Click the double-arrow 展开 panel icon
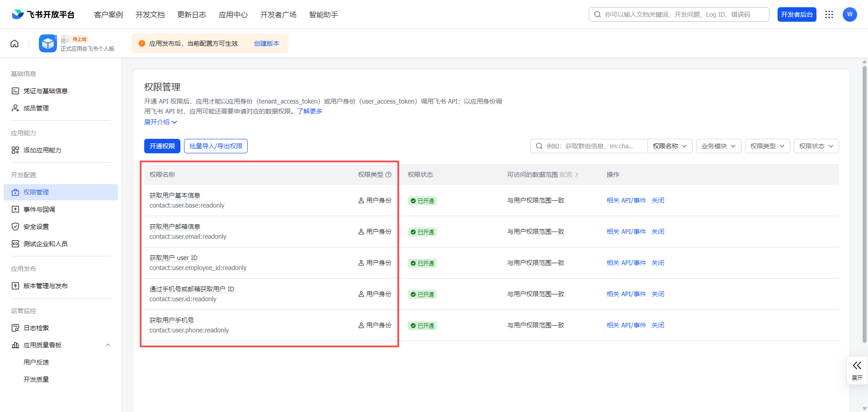 click(857, 366)
